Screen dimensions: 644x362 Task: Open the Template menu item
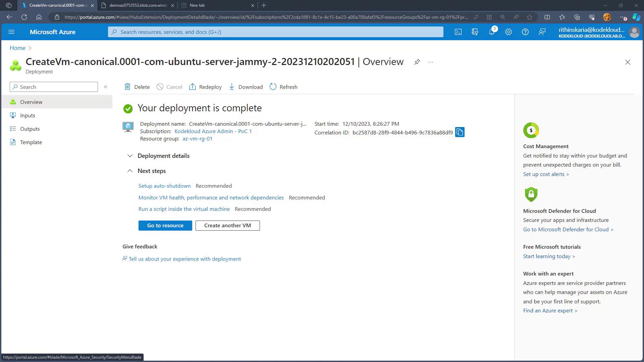click(31, 142)
